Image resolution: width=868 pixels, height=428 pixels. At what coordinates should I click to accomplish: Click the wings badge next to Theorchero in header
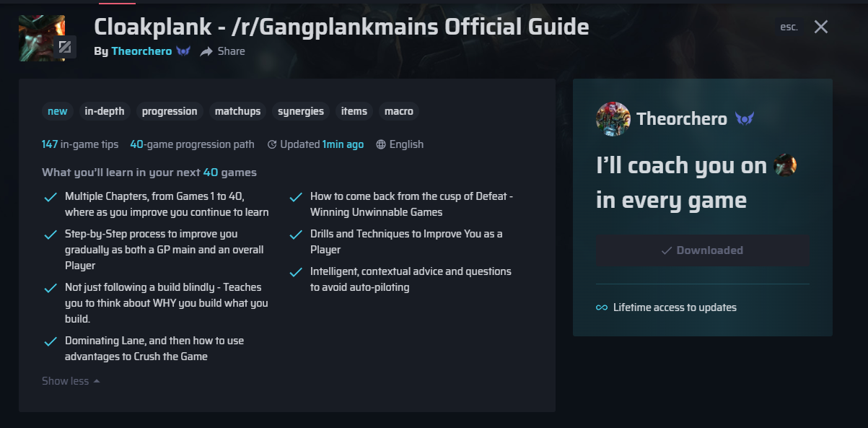click(x=183, y=51)
